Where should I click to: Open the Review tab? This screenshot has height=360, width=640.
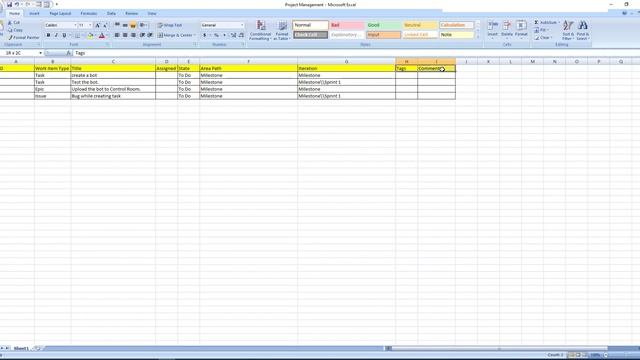point(131,13)
